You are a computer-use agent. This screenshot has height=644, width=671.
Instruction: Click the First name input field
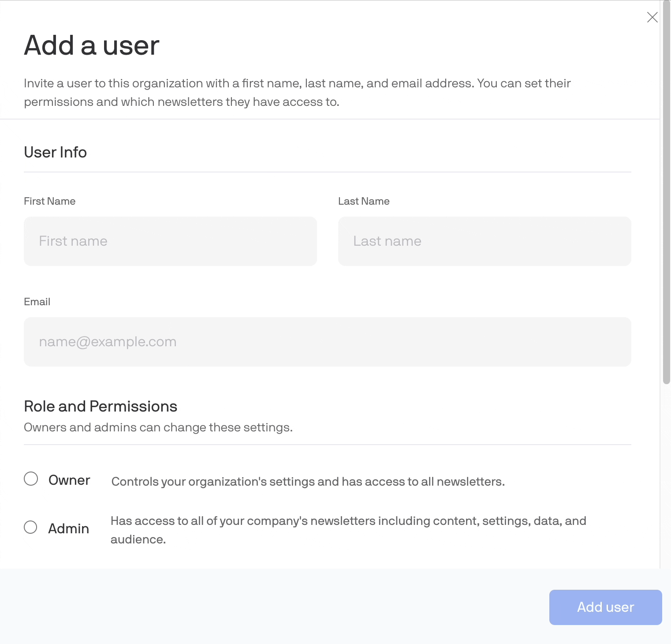tap(170, 241)
